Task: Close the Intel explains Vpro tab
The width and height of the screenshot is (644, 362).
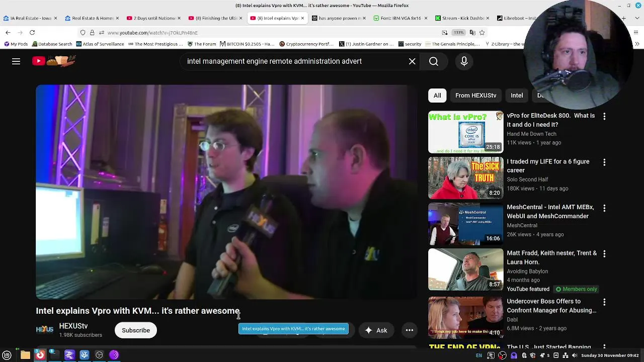Action: tap(302, 18)
